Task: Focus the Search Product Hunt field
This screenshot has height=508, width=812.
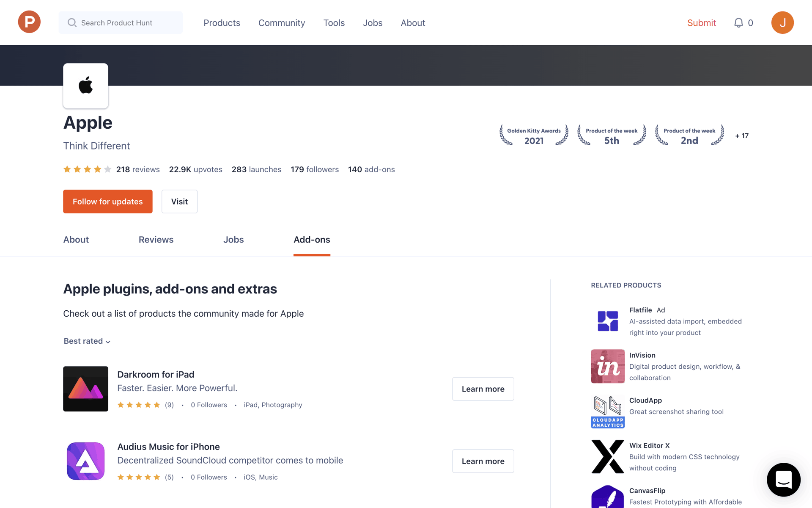Action: tap(121, 22)
